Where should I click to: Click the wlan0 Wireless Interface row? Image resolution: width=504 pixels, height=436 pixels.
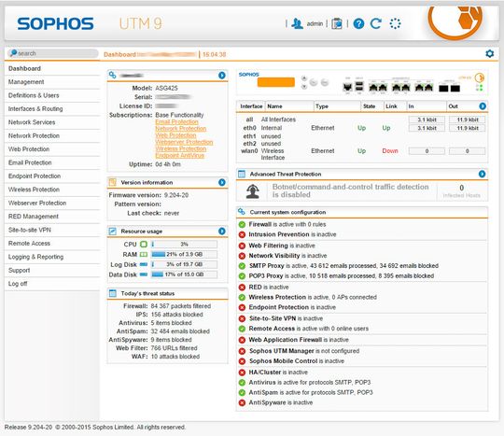coord(362,154)
